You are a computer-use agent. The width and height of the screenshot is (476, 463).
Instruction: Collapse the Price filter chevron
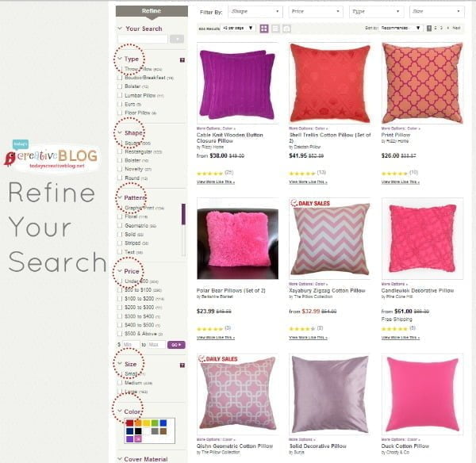(x=120, y=271)
